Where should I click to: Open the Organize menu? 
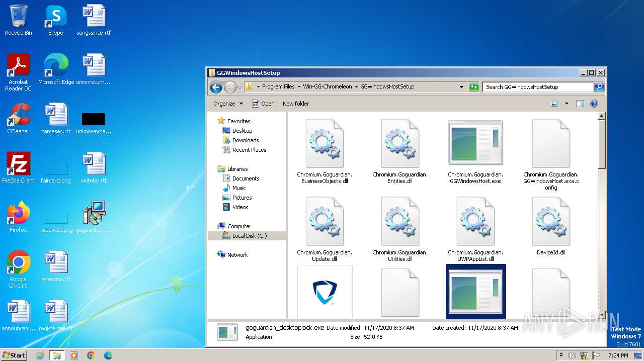228,104
